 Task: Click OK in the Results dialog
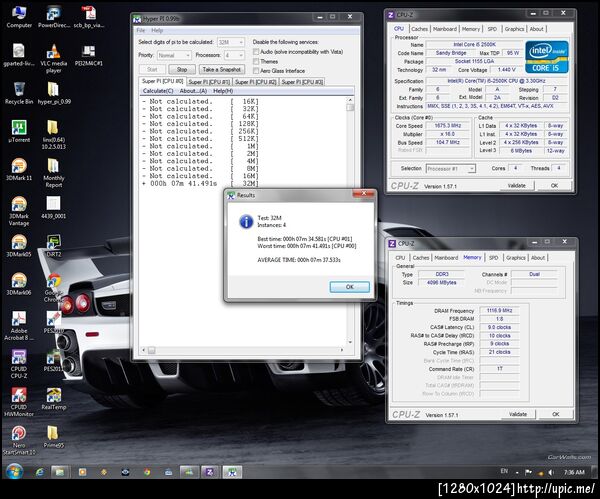pyautogui.click(x=349, y=286)
